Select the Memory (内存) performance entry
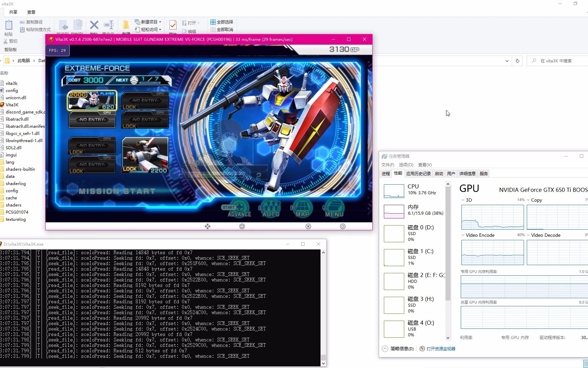The height and width of the screenshot is (368, 588). pos(413,211)
